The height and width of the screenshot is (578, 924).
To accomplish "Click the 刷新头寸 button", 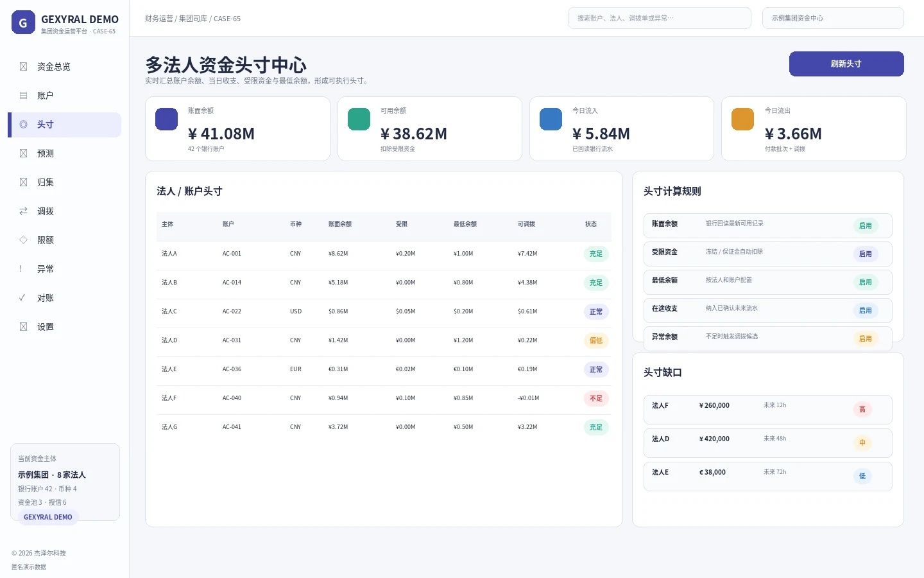I will [x=846, y=64].
